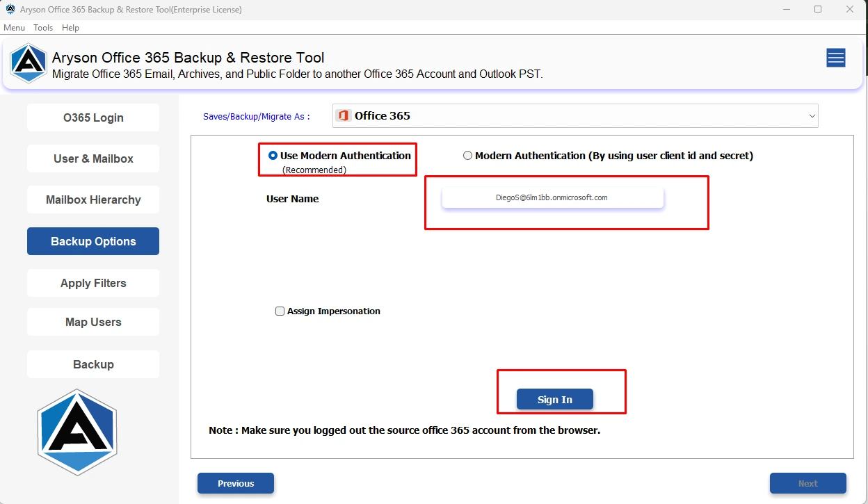
Task: Click the note about logging out of browser
Action: [x=404, y=430]
